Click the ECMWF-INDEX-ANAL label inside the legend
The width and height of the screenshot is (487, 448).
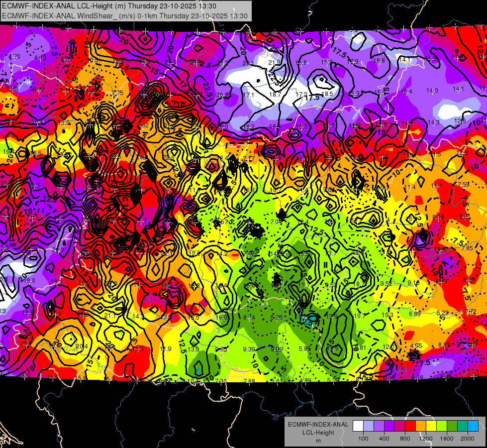click(x=318, y=425)
